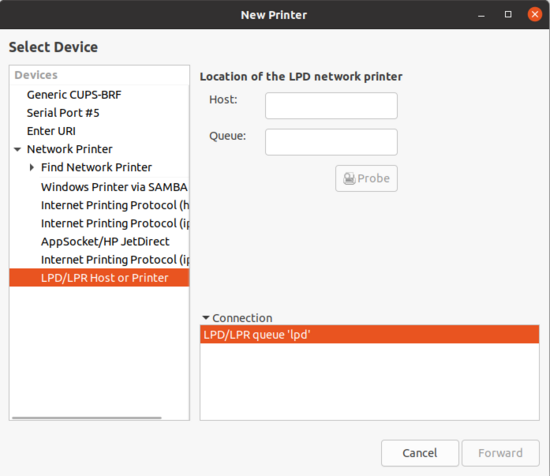Expand the Find Network Printer node

[32, 167]
